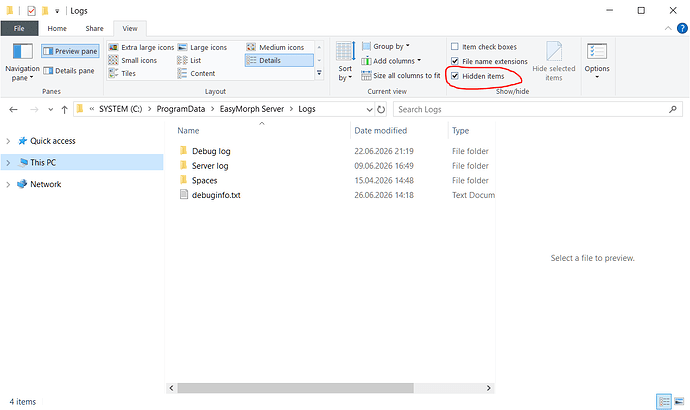Select the Server log folder

click(210, 166)
